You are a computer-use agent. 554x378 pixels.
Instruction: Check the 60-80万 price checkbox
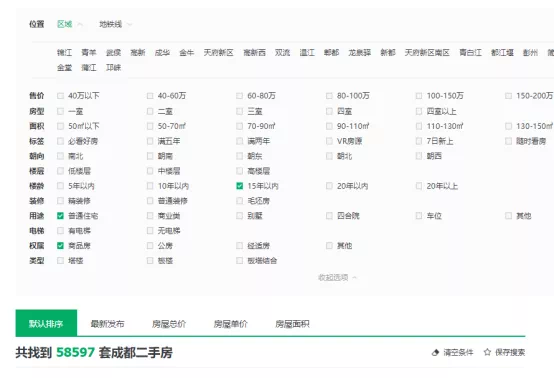[x=240, y=96]
